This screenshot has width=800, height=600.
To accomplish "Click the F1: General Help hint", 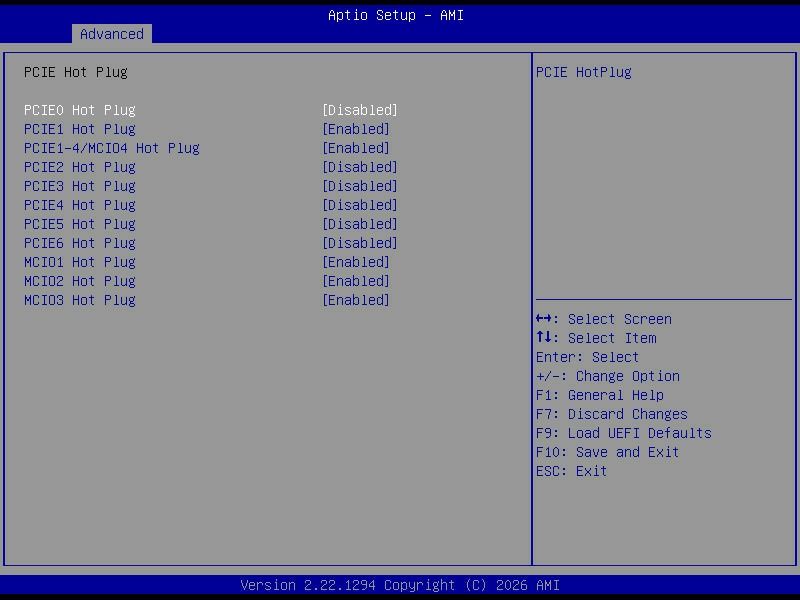I will [x=599, y=395].
